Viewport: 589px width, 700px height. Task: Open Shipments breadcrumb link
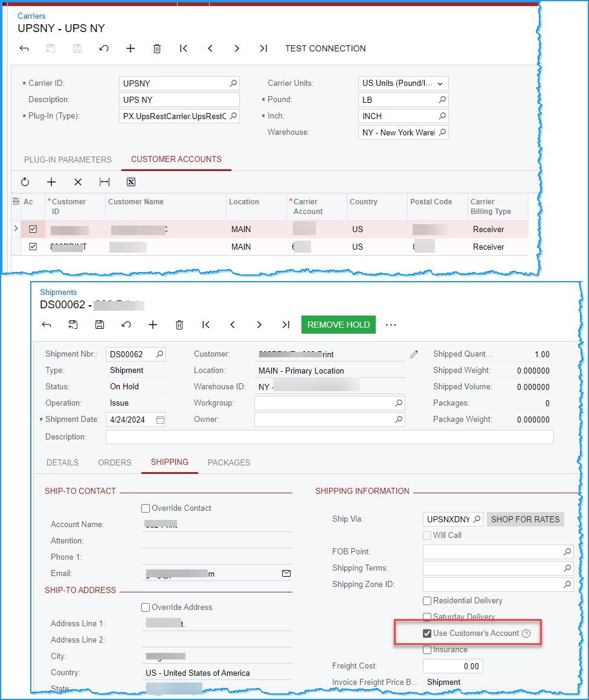[59, 292]
